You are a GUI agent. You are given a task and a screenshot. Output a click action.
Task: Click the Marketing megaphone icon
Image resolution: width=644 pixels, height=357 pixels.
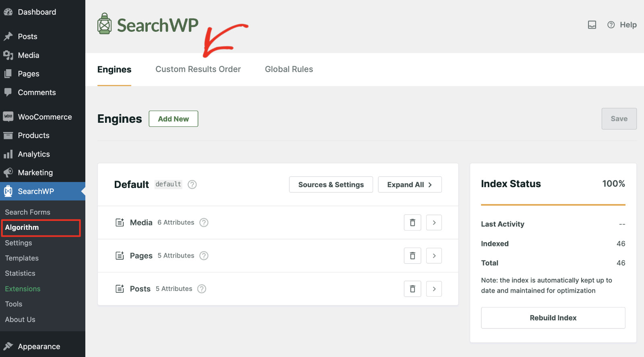click(8, 173)
